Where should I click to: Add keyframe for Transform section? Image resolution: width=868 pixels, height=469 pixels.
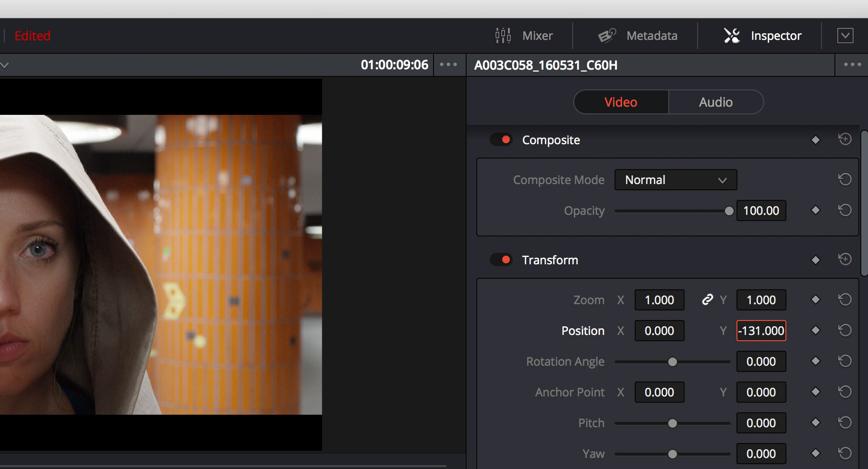coord(815,260)
